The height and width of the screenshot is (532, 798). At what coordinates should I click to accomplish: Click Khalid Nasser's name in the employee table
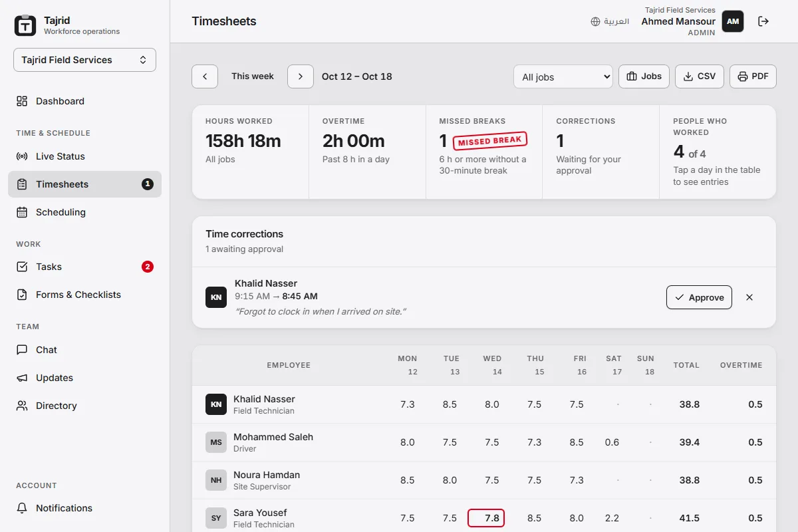click(x=264, y=399)
